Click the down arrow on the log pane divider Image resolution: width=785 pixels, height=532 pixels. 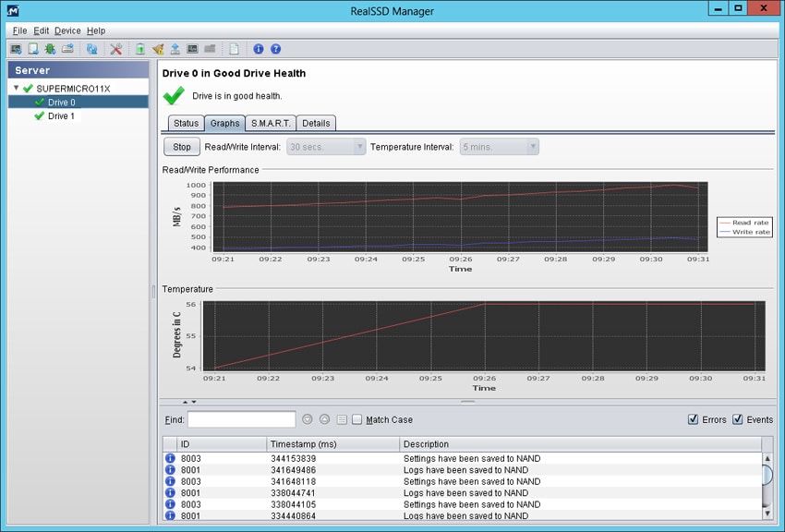(x=194, y=402)
